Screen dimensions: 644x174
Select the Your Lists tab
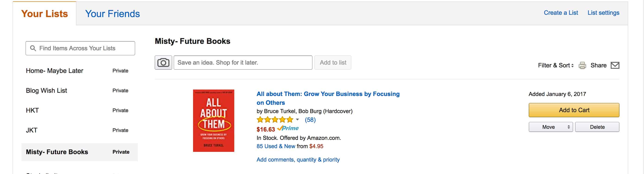pos(44,14)
